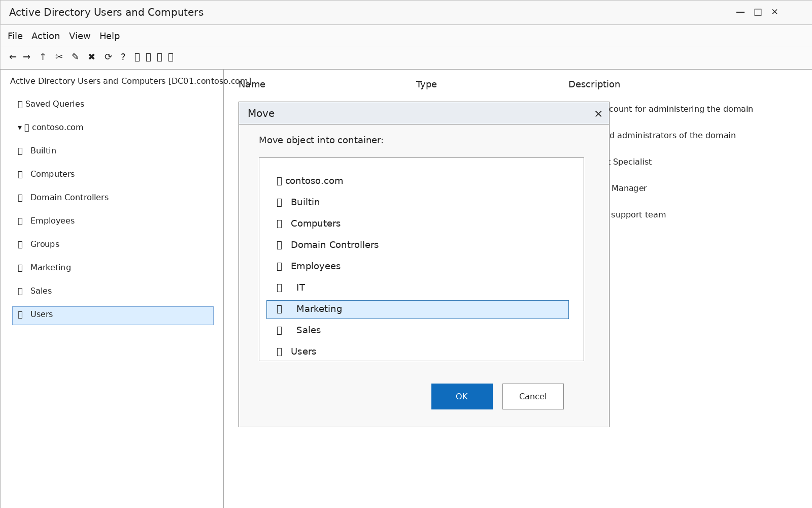This screenshot has height=508, width=812.
Task: Click the forward arrow toolbar icon
Action: [27, 57]
